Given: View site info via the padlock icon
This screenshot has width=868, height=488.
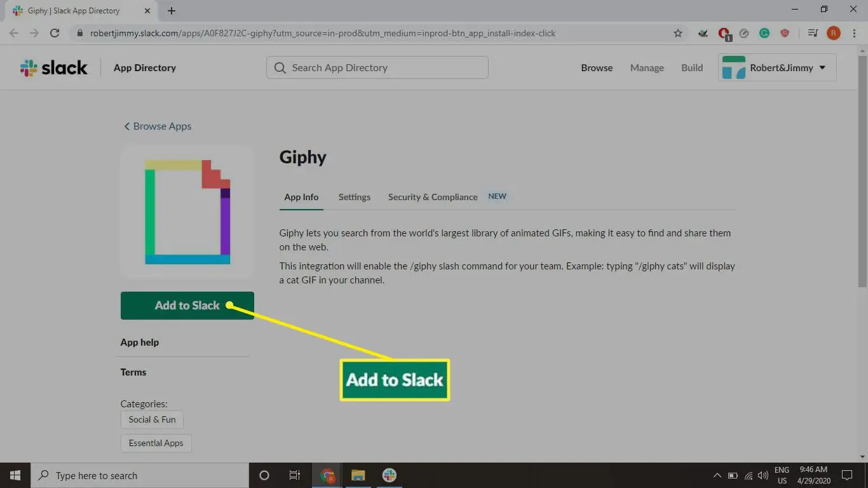Looking at the screenshot, I should tap(79, 33).
